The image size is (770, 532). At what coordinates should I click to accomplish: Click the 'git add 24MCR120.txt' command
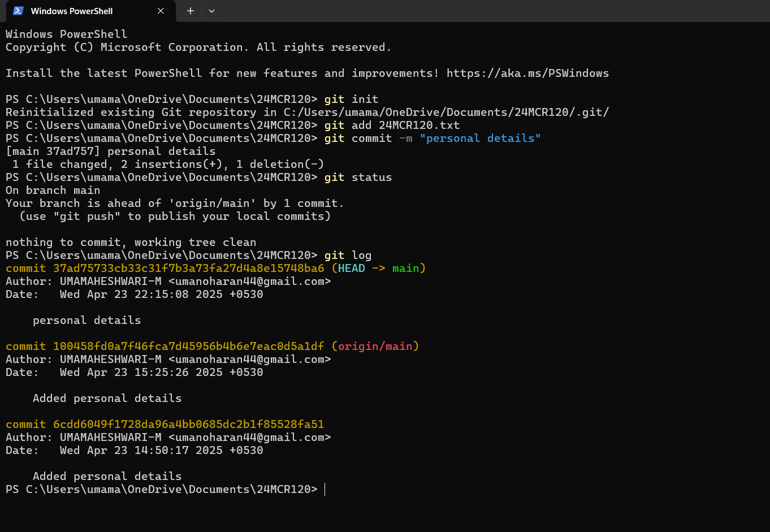[392, 125]
